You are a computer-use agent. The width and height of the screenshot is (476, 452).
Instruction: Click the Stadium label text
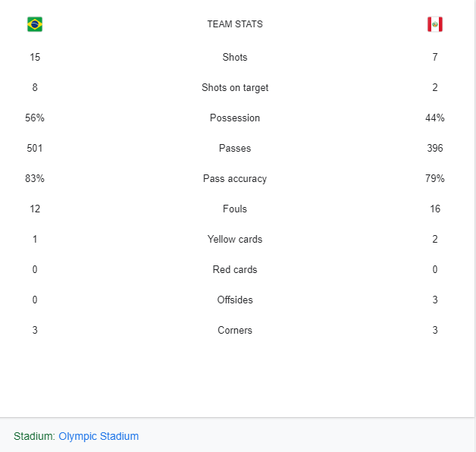(34, 436)
